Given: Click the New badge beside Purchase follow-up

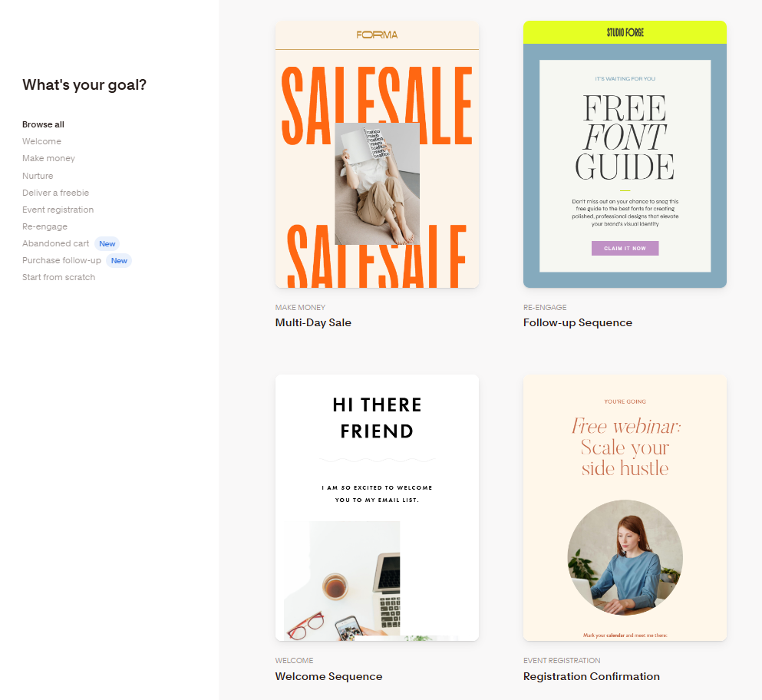Looking at the screenshot, I should [x=119, y=261].
